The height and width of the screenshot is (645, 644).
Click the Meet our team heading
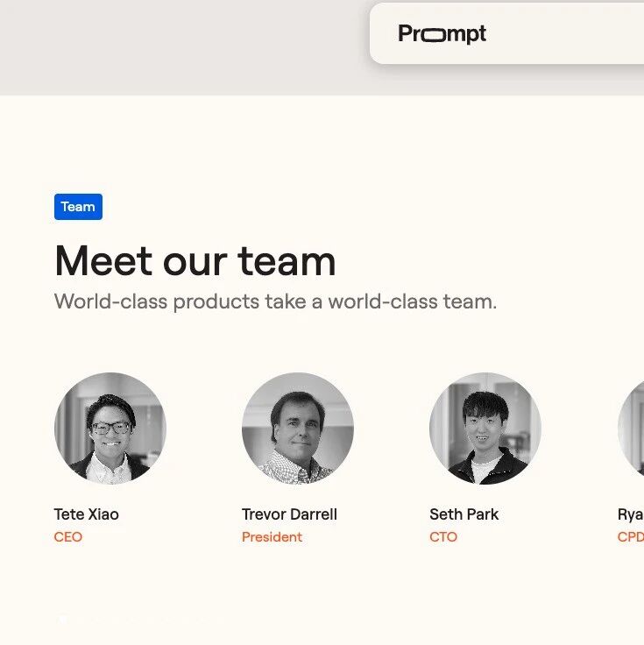tap(195, 261)
